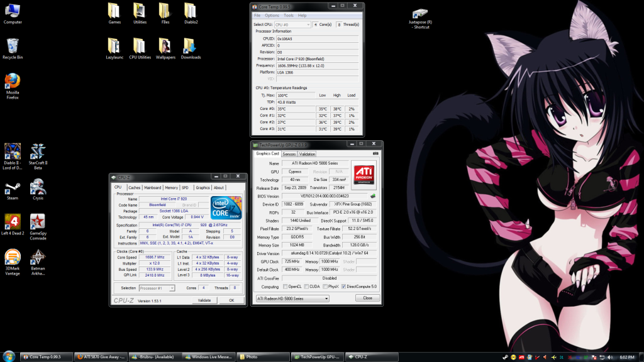Click Close button in GPU-Z
The image size is (644, 362).
pos(367,298)
